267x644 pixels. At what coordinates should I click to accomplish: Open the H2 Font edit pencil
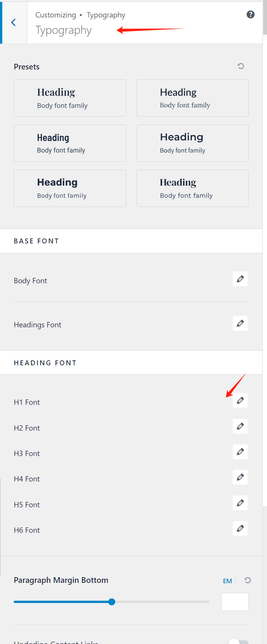tap(240, 426)
